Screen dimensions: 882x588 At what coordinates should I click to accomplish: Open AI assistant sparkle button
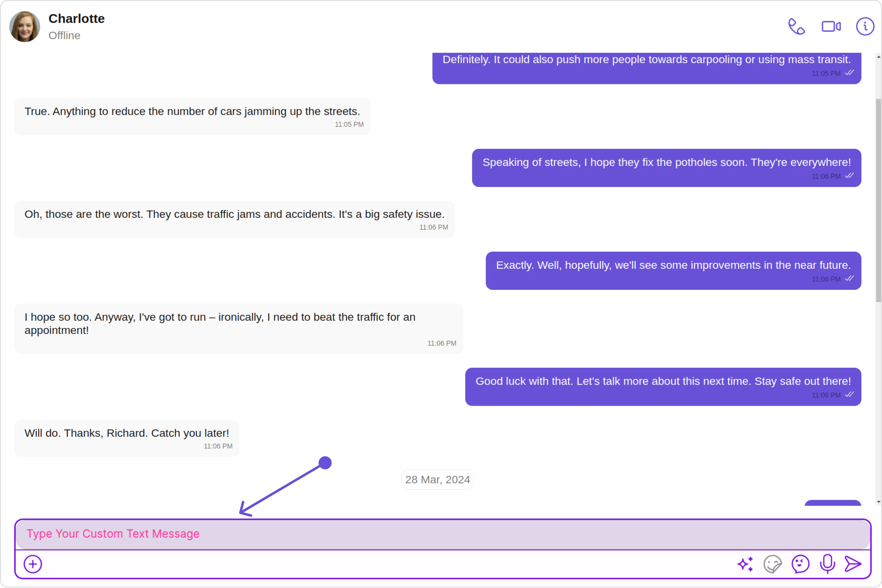point(745,564)
